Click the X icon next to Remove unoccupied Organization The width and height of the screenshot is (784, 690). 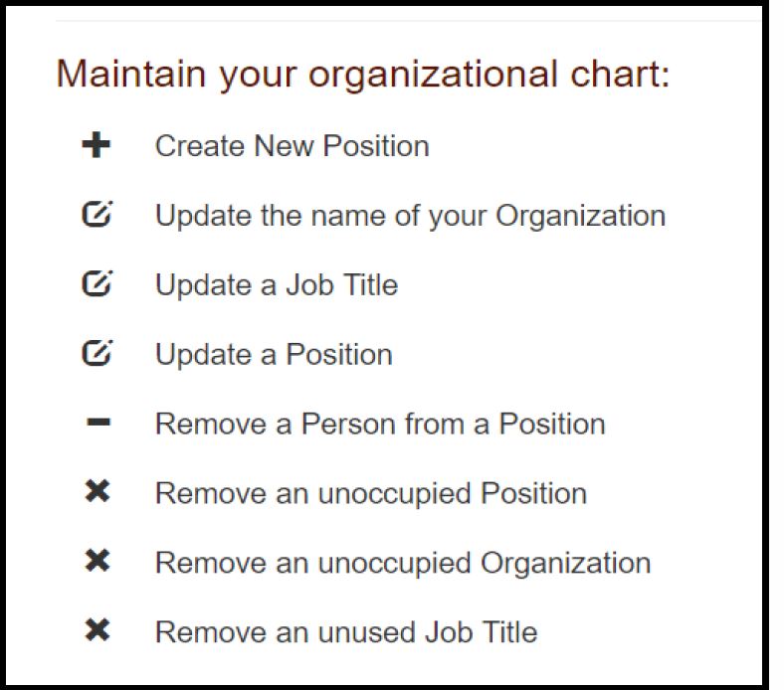pos(97,561)
